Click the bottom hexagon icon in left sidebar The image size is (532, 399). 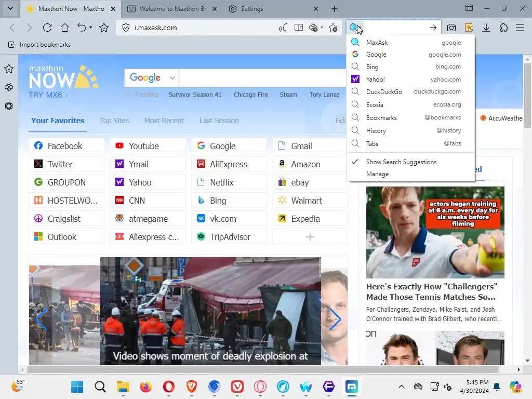9,106
